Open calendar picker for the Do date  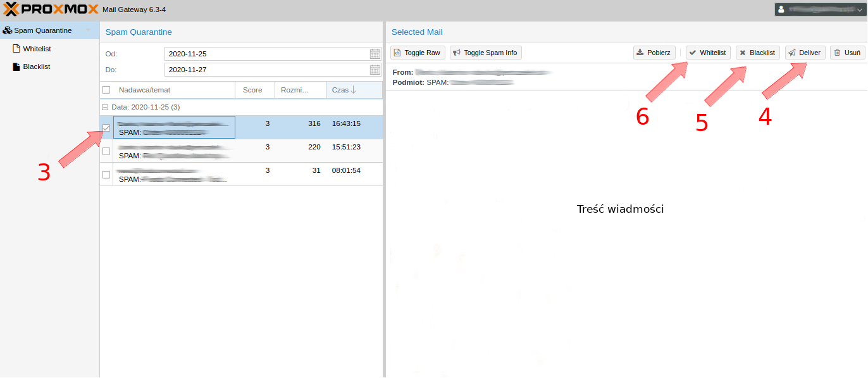[x=375, y=70]
